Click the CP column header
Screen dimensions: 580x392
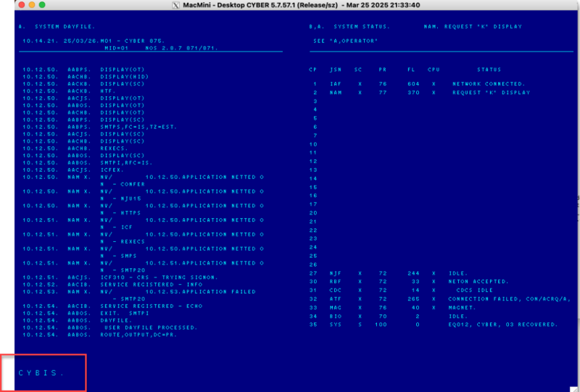(313, 70)
